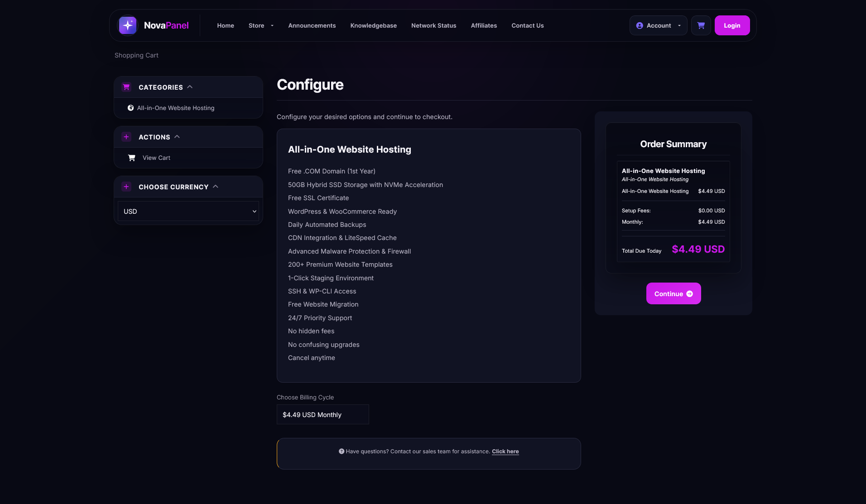
Task: Follow the Click here sales link
Action: [x=505, y=451]
